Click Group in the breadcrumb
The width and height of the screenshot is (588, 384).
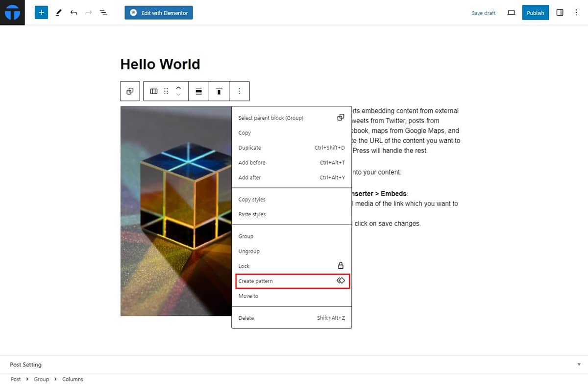(41, 379)
